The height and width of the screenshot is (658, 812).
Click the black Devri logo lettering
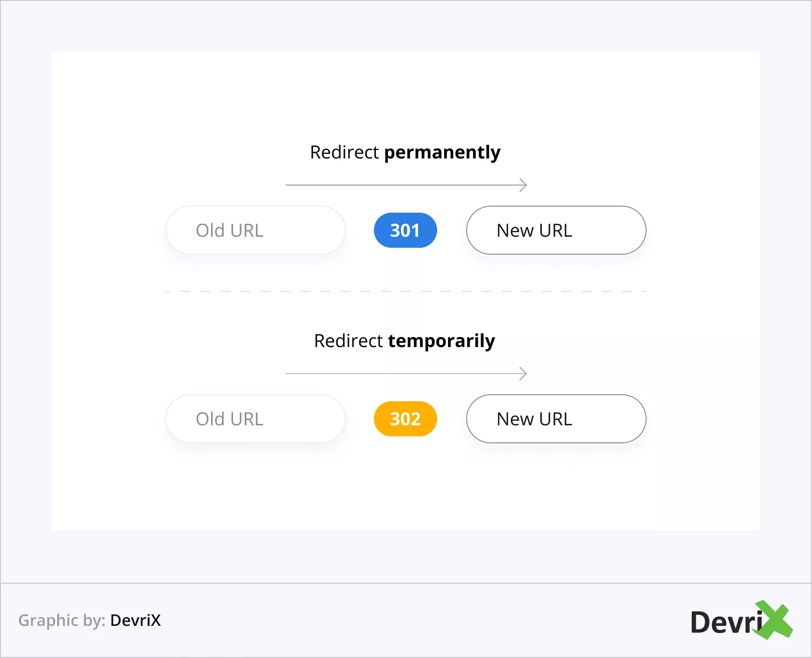click(724, 622)
